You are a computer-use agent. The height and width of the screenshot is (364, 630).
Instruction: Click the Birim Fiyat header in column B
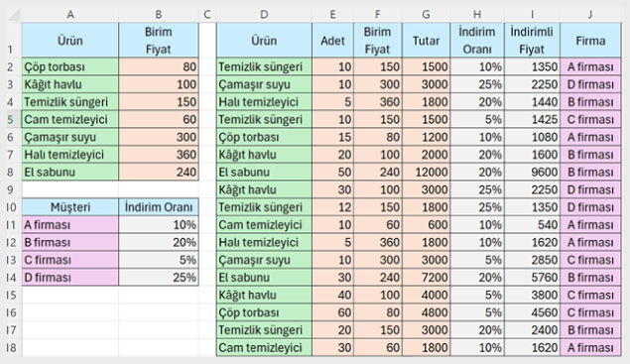159,41
